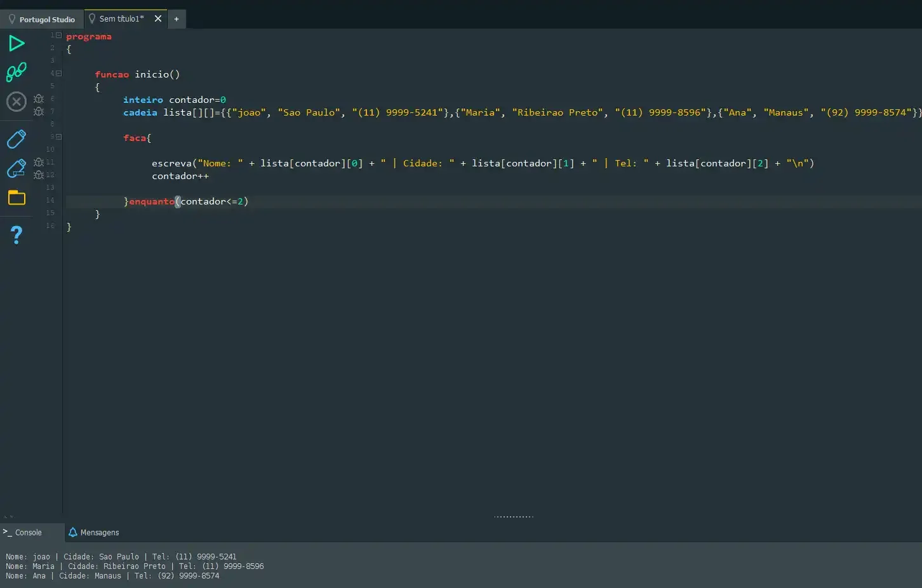Image resolution: width=922 pixels, height=588 pixels.
Task: Click the "(11) 9999-5241" string in the code
Action: [398, 112]
